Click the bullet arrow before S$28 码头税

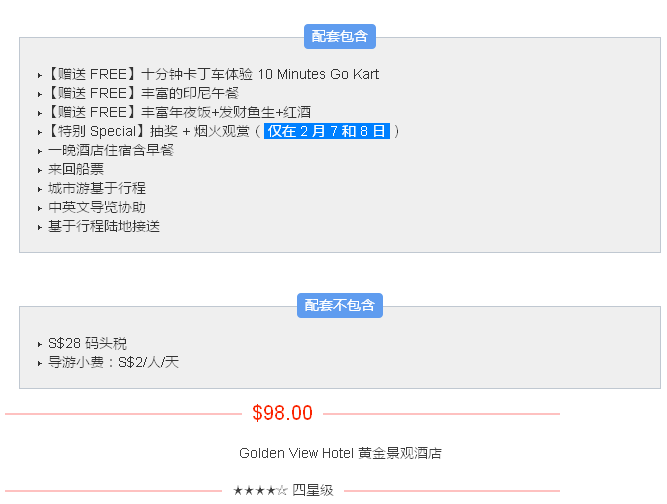click(40, 344)
